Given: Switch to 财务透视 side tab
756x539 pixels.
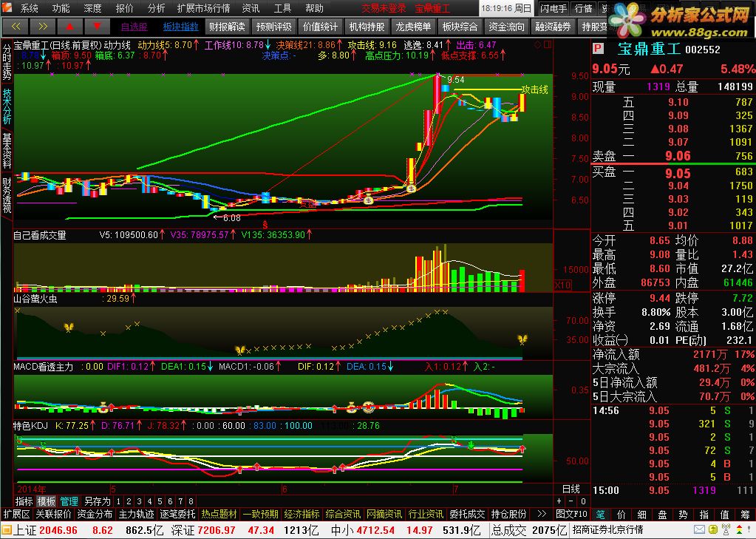Looking at the screenshot, I should pos(7,195).
